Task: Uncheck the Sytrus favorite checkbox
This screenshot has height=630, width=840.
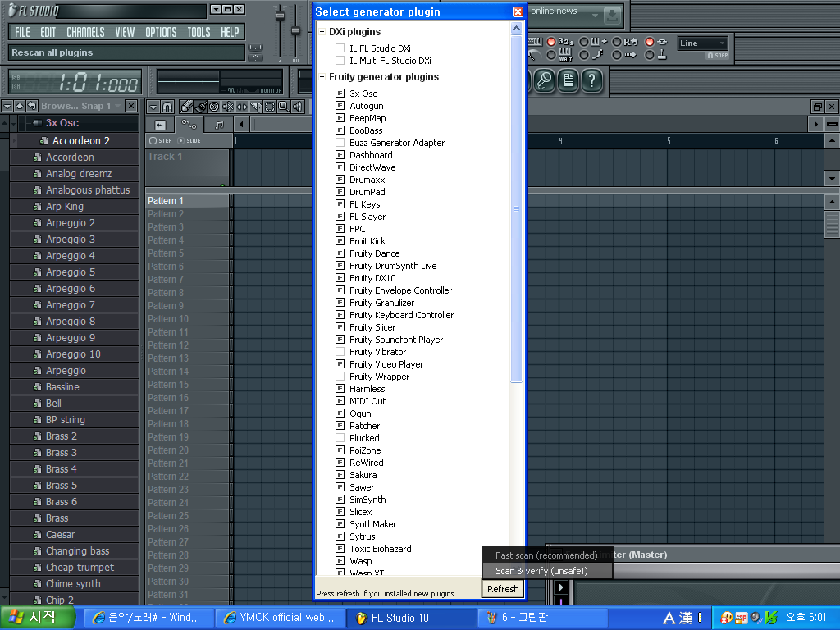Action: [340, 536]
